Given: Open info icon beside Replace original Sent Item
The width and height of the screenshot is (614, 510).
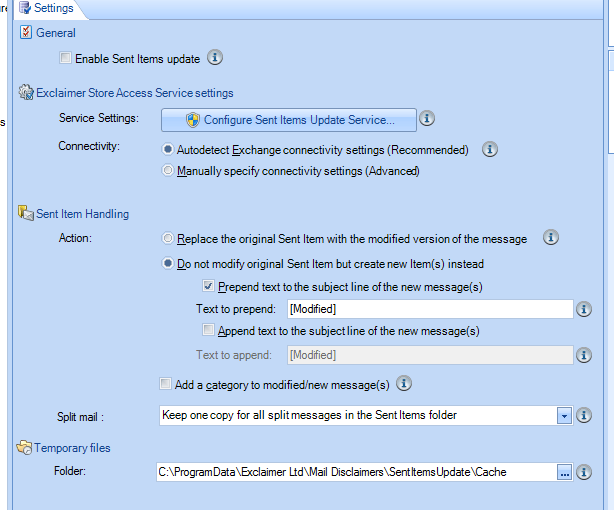Looking at the screenshot, I should pos(551,237).
